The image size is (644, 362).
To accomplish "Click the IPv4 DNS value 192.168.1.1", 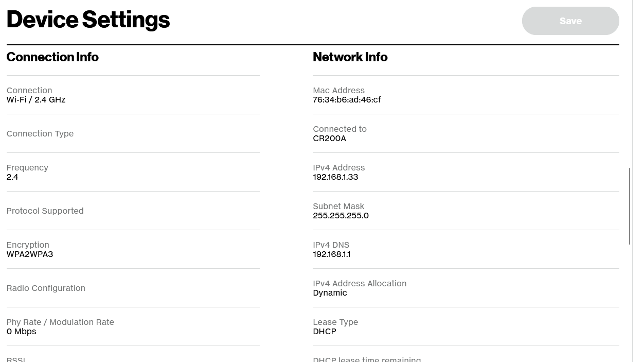I will coord(331,254).
